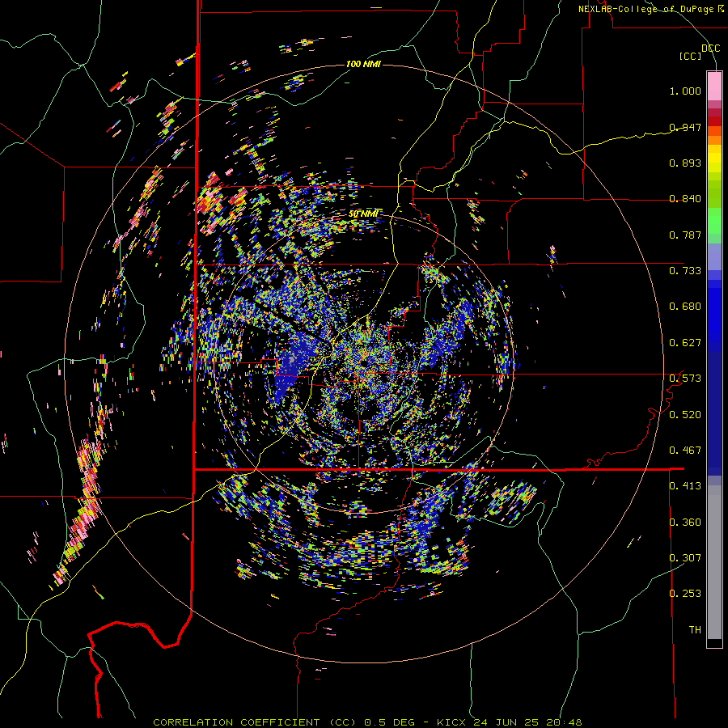This screenshot has height=728, width=728.
Task: Click the 50 NMI range ring label
Action: coord(363,214)
